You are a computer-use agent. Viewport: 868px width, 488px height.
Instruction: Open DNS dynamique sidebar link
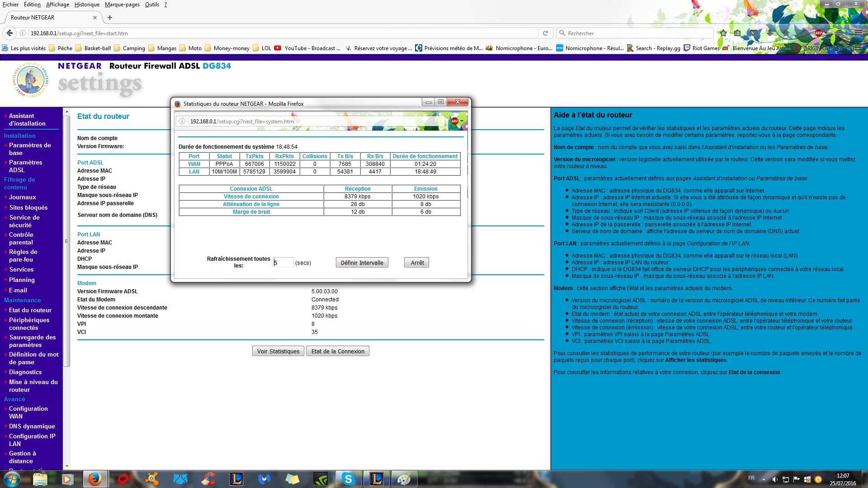pyautogui.click(x=32, y=426)
